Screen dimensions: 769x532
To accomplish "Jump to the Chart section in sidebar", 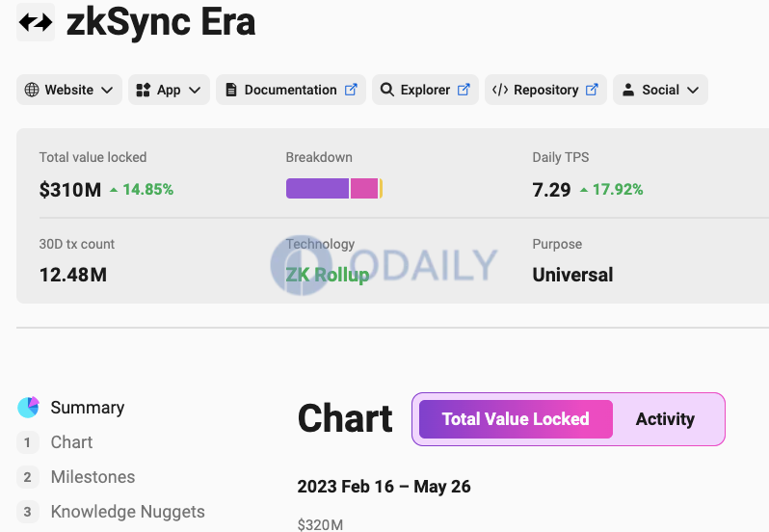I will click(71, 442).
